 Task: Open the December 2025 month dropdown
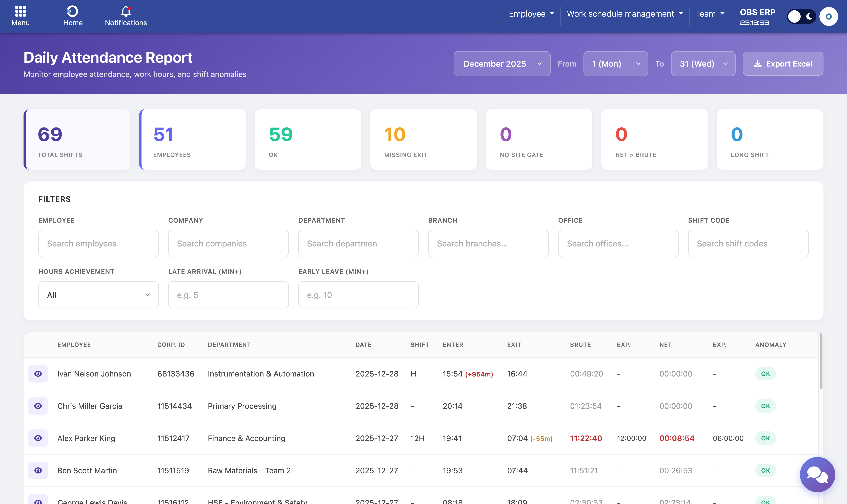(x=501, y=64)
